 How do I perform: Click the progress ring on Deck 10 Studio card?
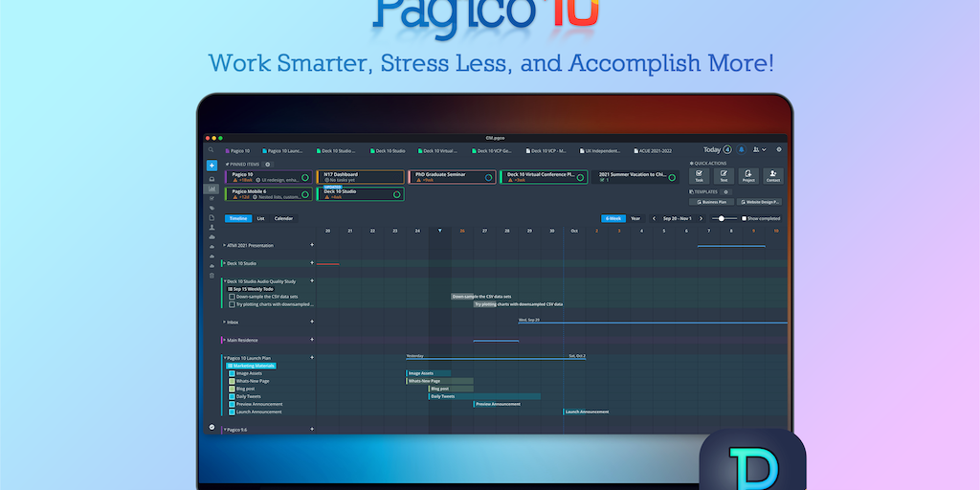397,194
